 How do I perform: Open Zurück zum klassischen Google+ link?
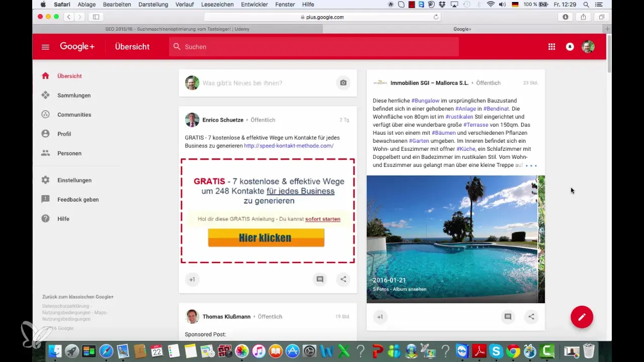click(x=78, y=297)
